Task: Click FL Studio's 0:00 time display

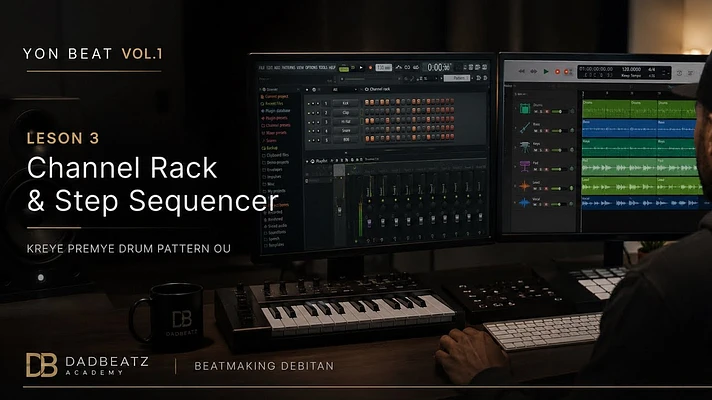Action: [439, 67]
